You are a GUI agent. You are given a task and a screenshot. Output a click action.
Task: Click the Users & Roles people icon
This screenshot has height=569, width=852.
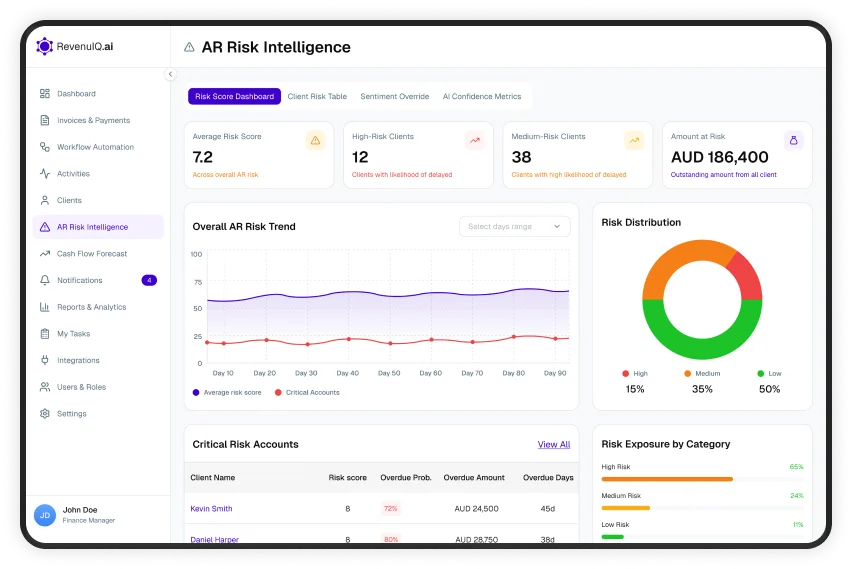pos(45,386)
